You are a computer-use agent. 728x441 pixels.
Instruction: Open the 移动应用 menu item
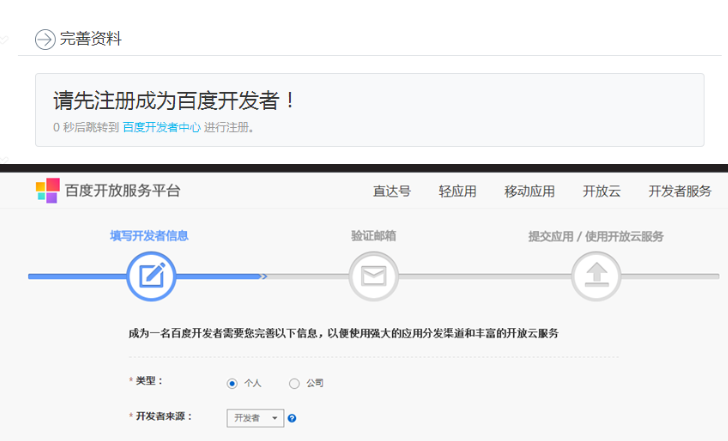coord(530,191)
